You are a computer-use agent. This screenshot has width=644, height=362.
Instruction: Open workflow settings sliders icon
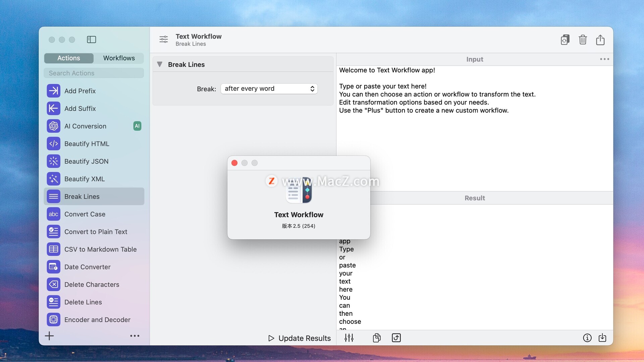click(164, 40)
